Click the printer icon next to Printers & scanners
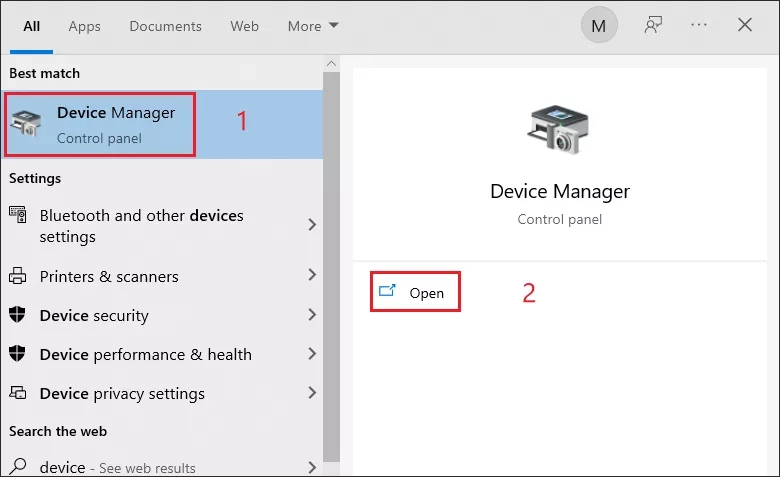 point(17,276)
